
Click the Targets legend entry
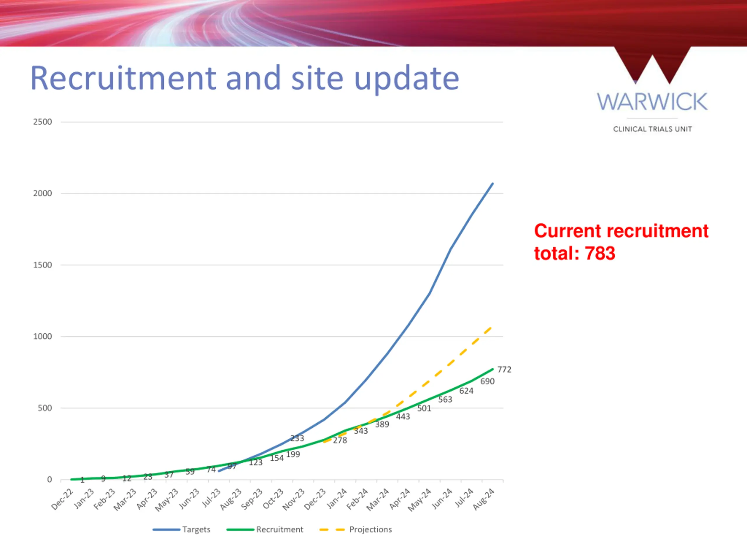(x=181, y=529)
